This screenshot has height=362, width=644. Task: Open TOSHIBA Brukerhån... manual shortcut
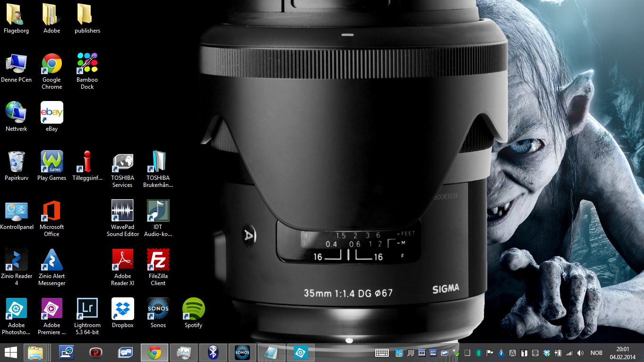pos(158,169)
